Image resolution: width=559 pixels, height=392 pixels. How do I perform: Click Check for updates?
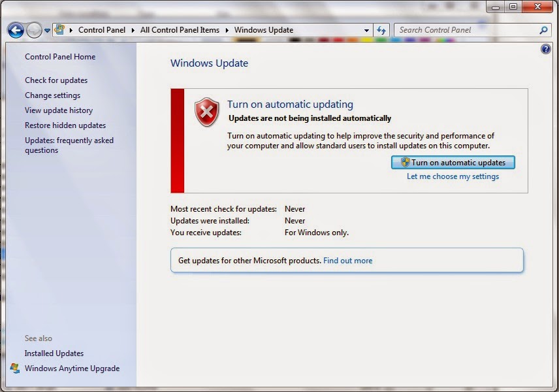tap(56, 80)
